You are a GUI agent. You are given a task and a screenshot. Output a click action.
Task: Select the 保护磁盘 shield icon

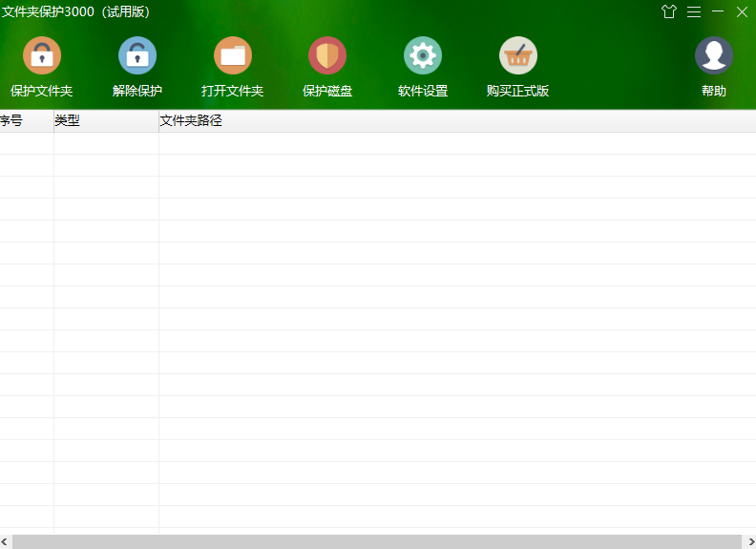coord(327,56)
